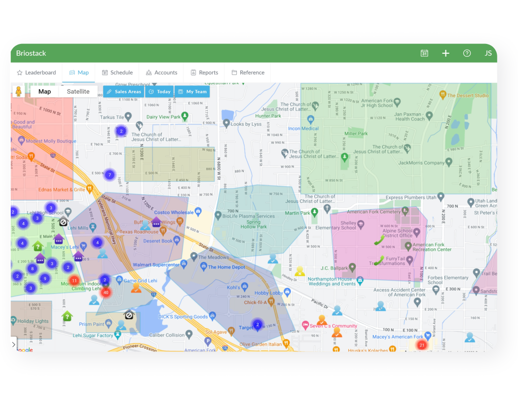This screenshot has height=420, width=518.
Task: Click the DICK'S Sporting Goods label
Action: tap(183, 316)
